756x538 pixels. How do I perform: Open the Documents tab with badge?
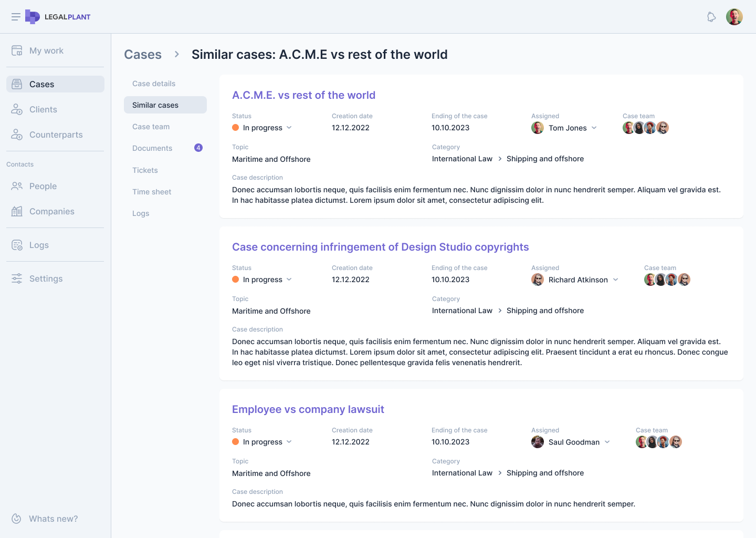pos(152,148)
